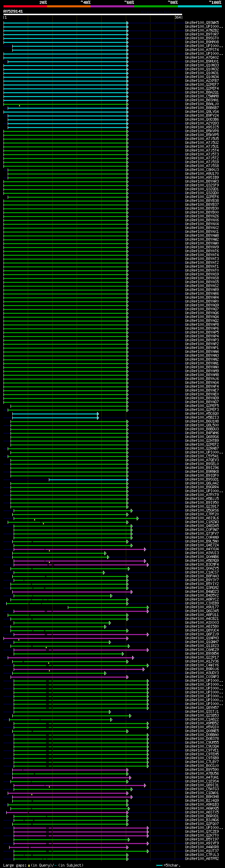Select label UniRef100_C5WNM8
Image resolution: width=225 pixels, height=868 pixels.
point(202,96)
